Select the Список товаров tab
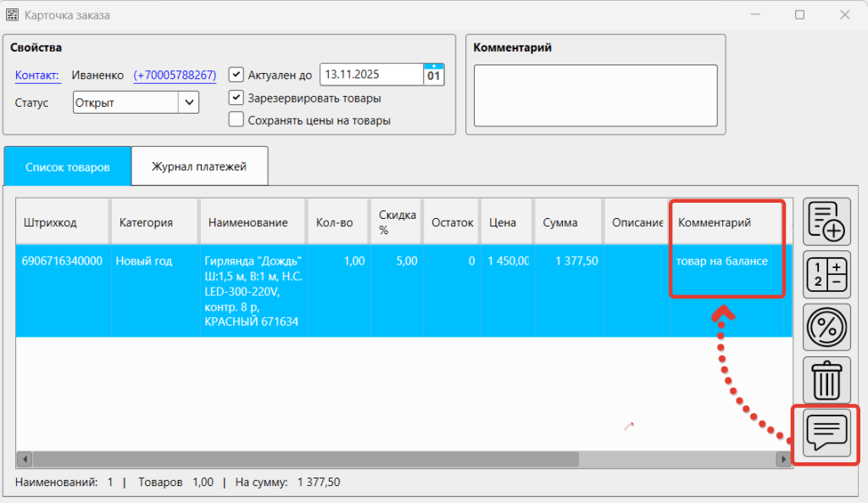Viewport: 868px width, 503px height. (x=68, y=166)
